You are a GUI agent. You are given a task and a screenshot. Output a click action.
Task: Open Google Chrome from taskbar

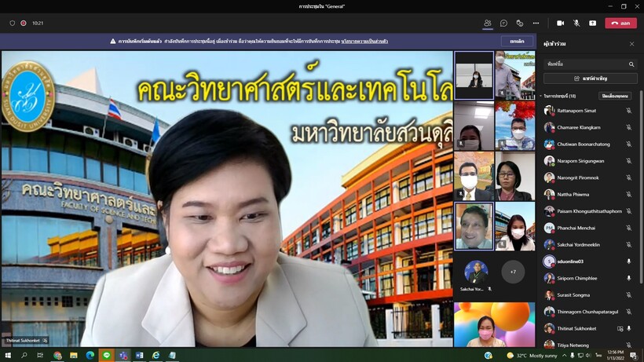point(57,356)
